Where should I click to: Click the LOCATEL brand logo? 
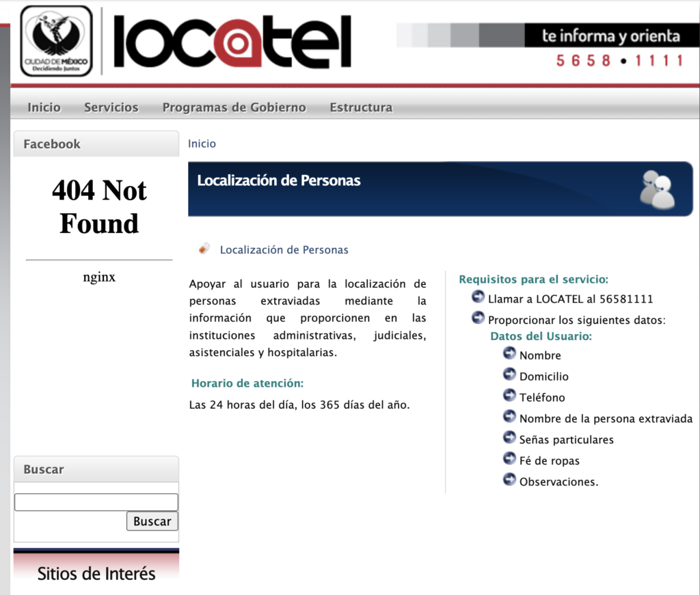232,42
